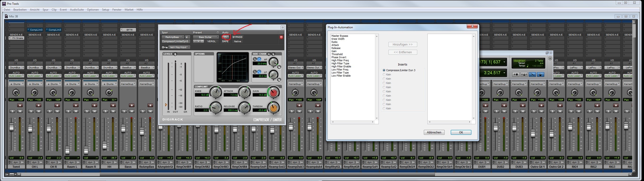
Task: Toggle the metronome click button in transport
Action: [x=524, y=74]
